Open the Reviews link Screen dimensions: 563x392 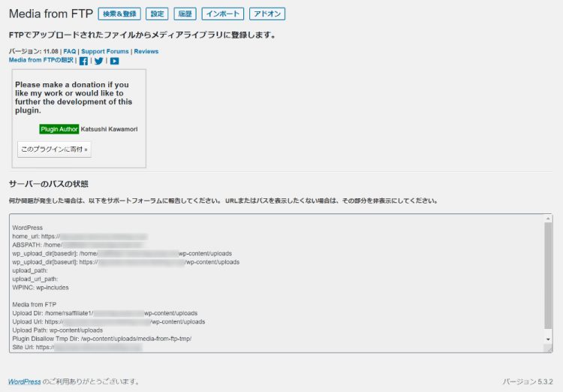click(146, 51)
